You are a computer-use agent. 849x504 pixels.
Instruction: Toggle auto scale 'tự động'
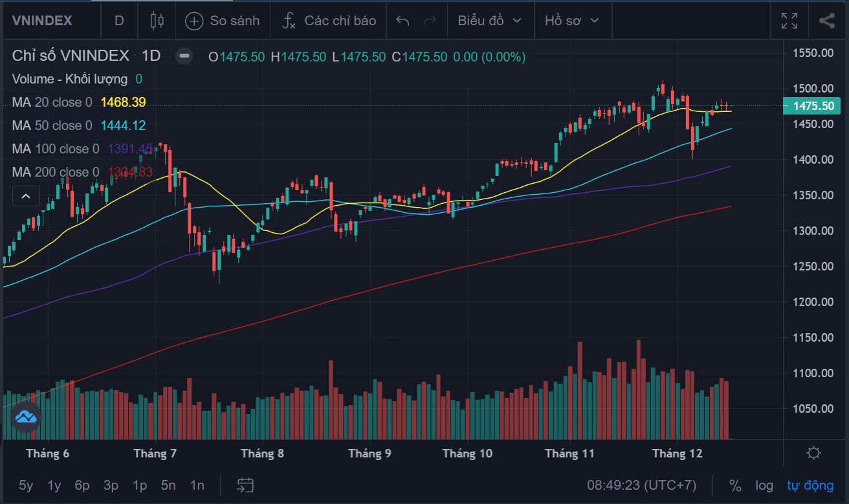(810, 485)
